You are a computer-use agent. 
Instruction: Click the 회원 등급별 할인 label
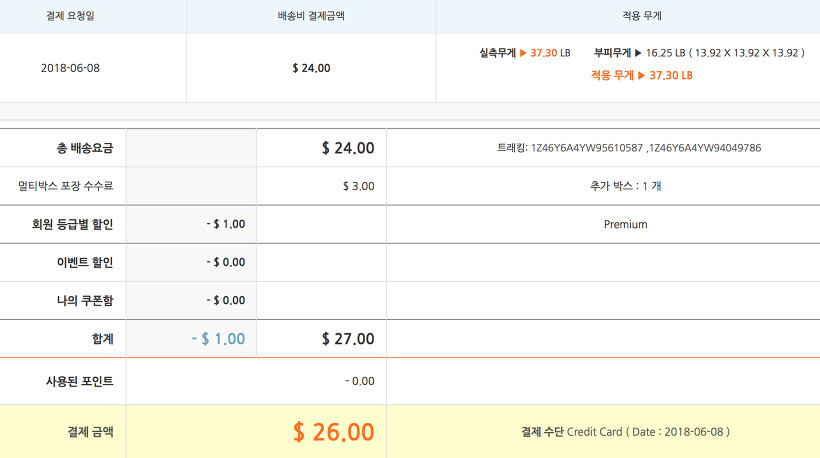(73, 224)
